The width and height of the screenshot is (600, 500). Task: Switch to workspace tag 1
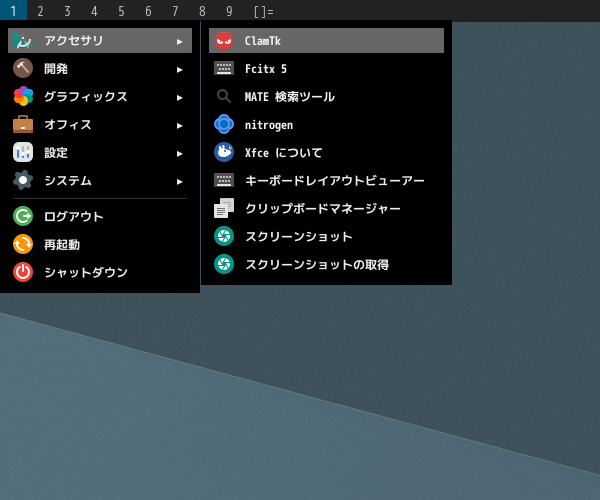click(x=13, y=11)
